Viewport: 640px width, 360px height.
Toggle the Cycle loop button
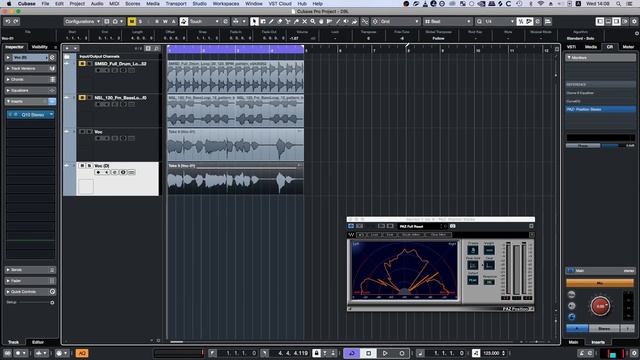pos(351,353)
